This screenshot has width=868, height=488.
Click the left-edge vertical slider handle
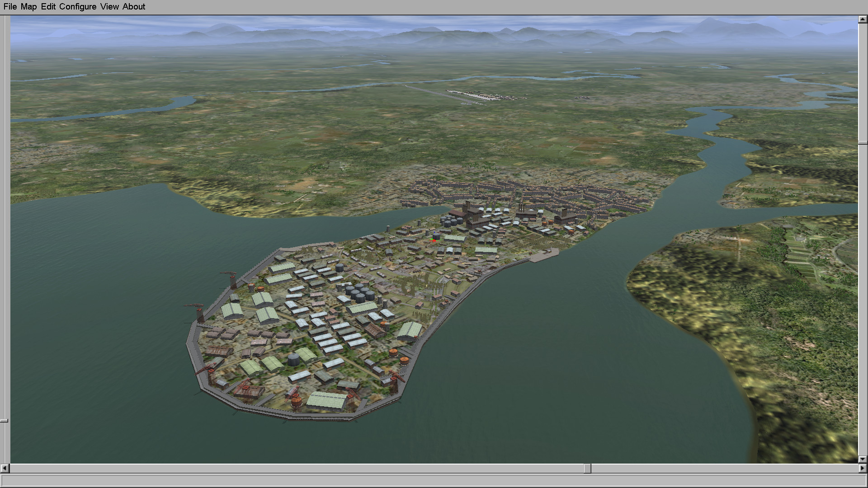tap(4, 421)
